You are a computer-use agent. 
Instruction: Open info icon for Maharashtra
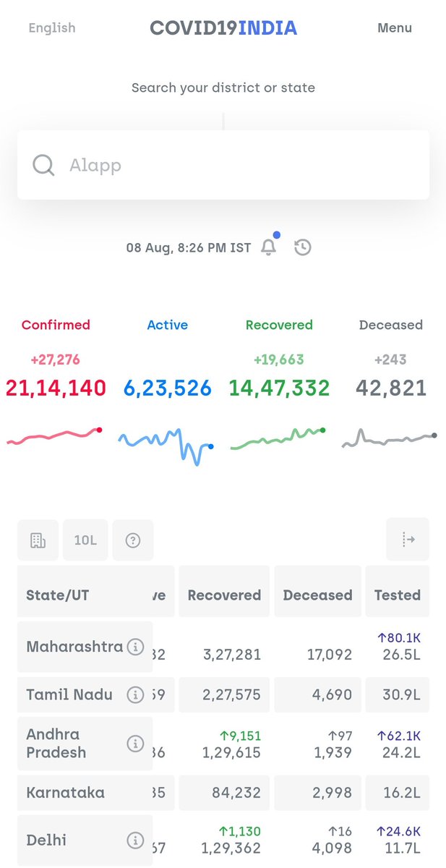pyautogui.click(x=135, y=647)
